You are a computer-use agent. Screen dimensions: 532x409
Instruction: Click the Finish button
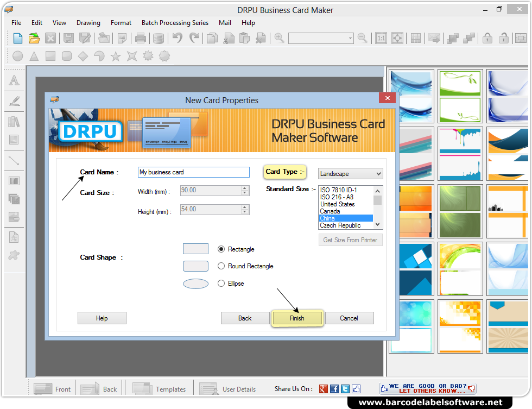[x=297, y=318]
